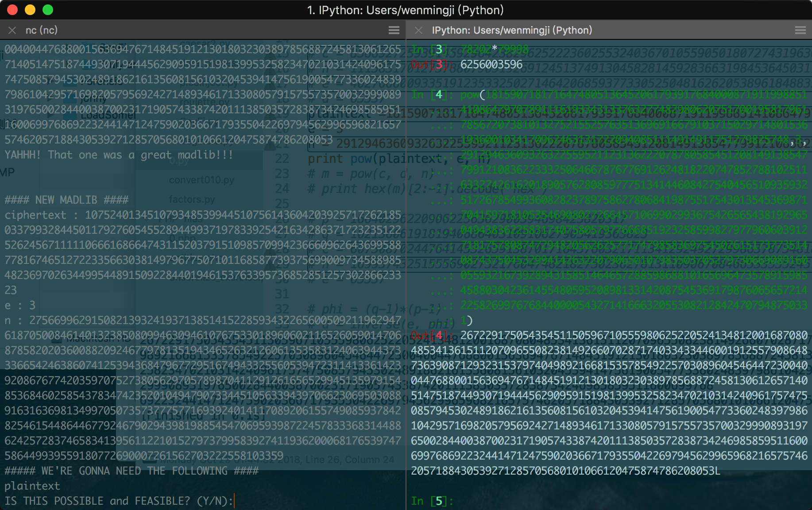The height and width of the screenshot is (510, 812).
Task: Close the IPython pane
Action: (x=418, y=30)
